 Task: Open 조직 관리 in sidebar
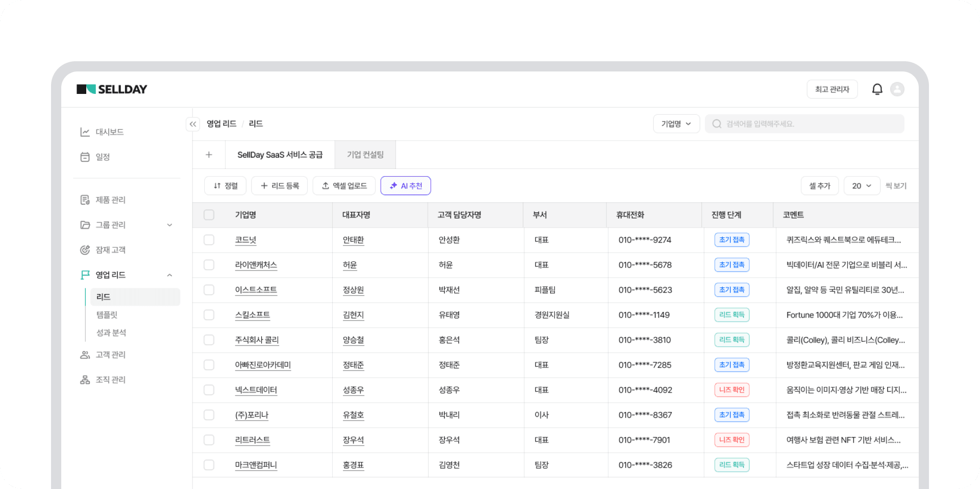click(110, 380)
